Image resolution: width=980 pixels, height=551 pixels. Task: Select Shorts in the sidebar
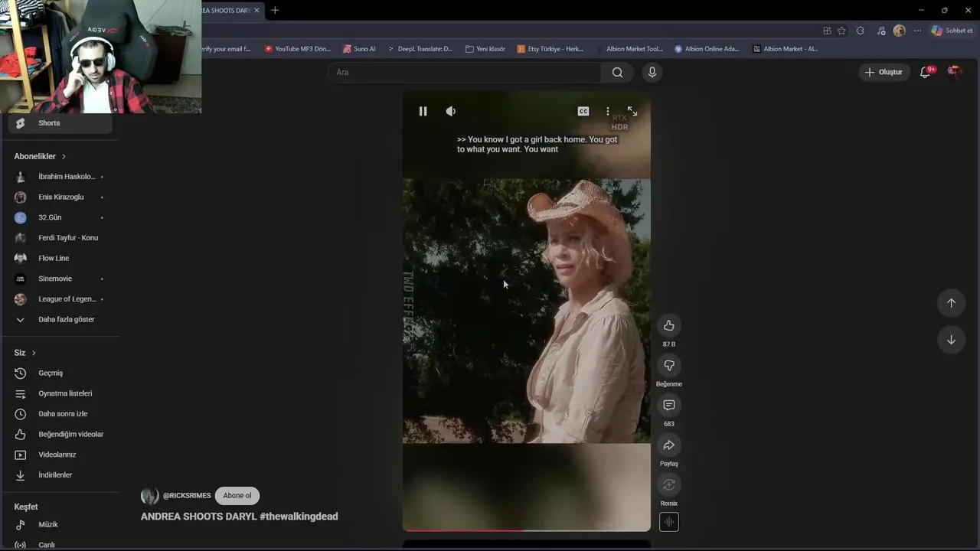(x=60, y=123)
